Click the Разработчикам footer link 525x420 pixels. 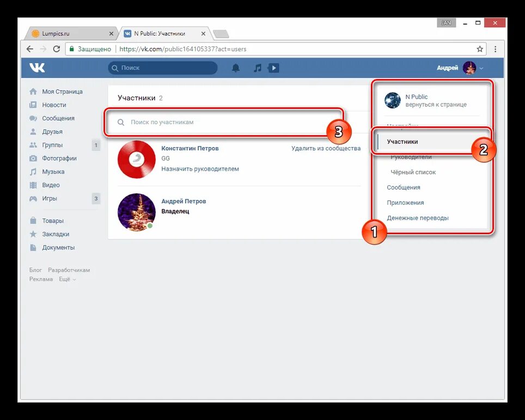point(69,270)
